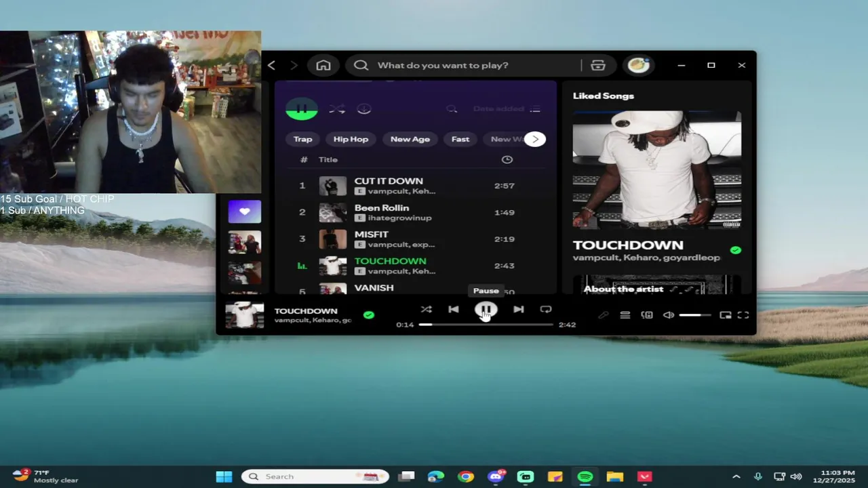Enter full screen mode
The width and height of the screenshot is (868, 488).
pyautogui.click(x=743, y=315)
